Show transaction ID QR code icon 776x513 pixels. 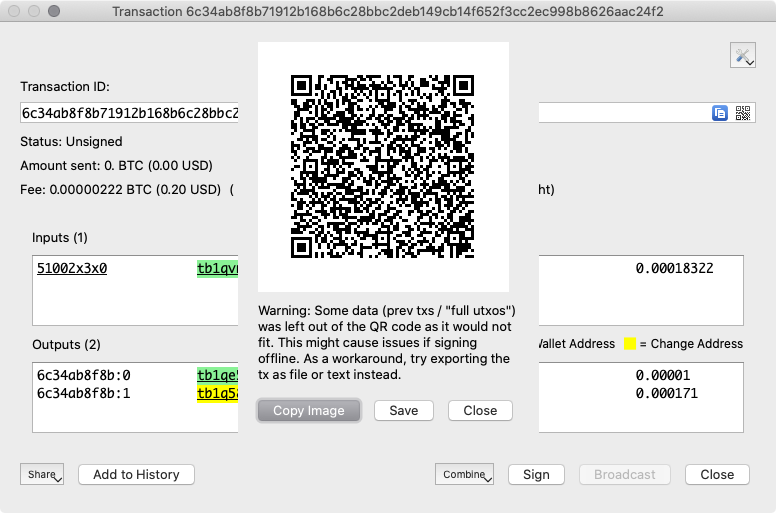click(743, 113)
